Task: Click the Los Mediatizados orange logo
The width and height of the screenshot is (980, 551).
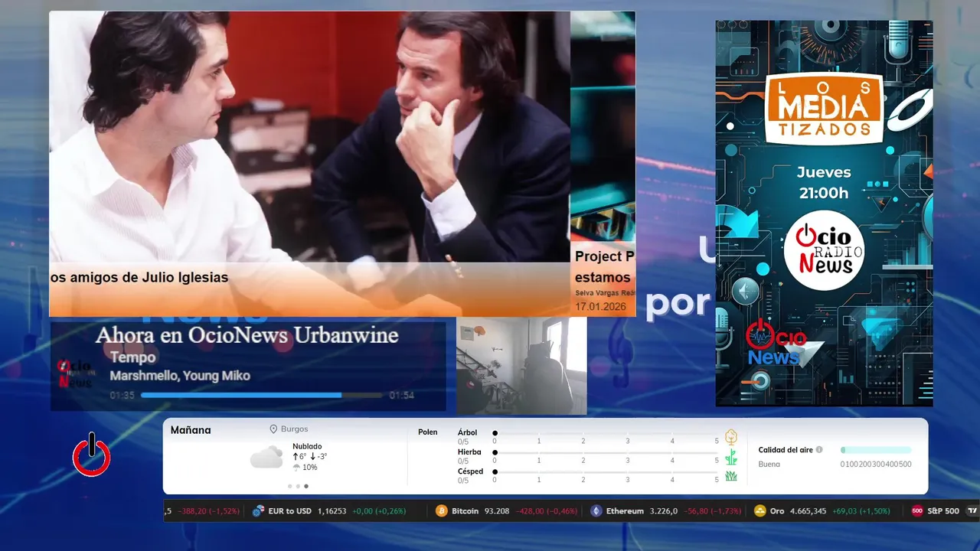Action: 824,109
